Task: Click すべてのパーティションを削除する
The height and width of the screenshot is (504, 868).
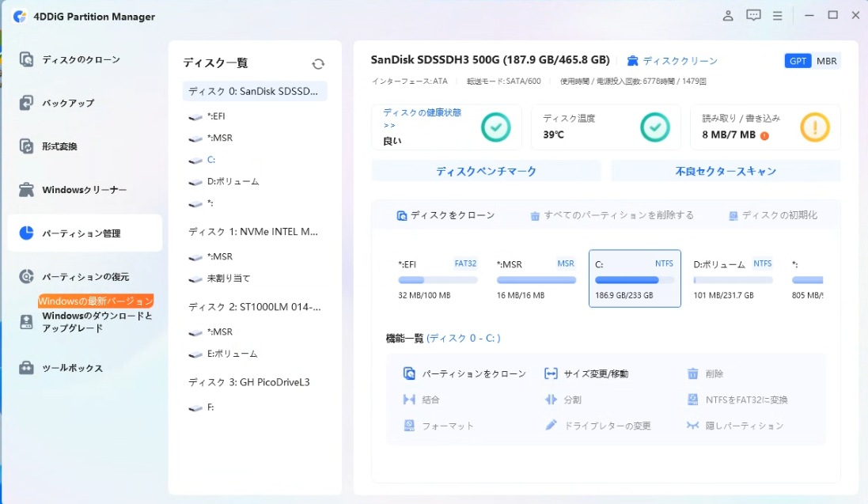Action: click(612, 215)
